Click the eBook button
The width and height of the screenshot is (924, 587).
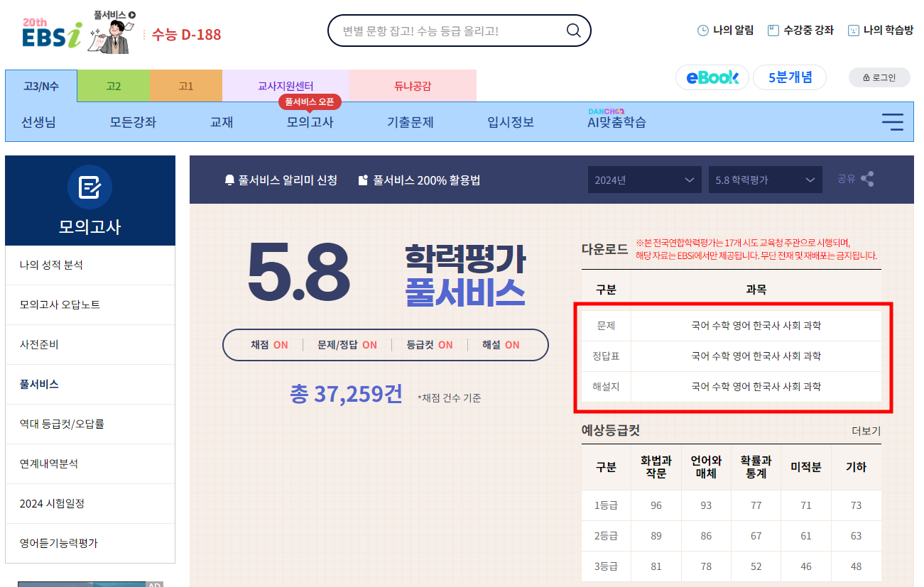(x=712, y=78)
